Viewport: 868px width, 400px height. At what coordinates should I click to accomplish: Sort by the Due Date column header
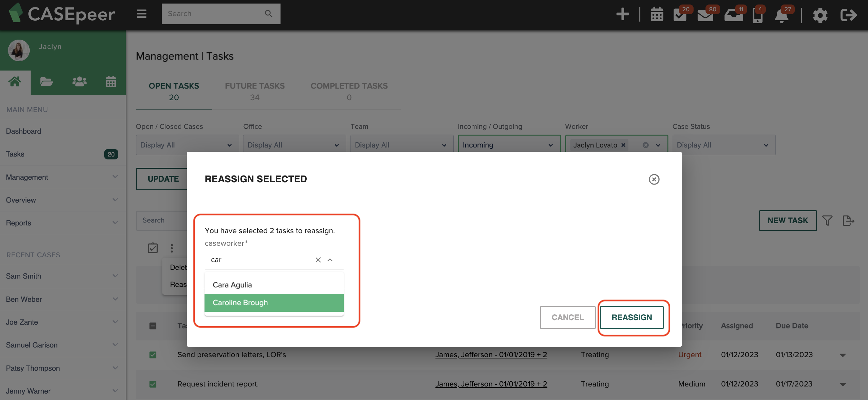click(792, 326)
